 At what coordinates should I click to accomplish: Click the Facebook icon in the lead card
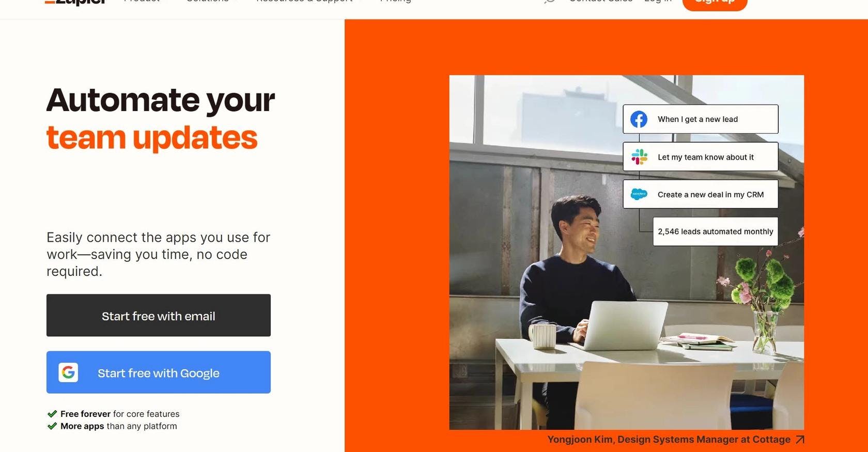coord(639,119)
